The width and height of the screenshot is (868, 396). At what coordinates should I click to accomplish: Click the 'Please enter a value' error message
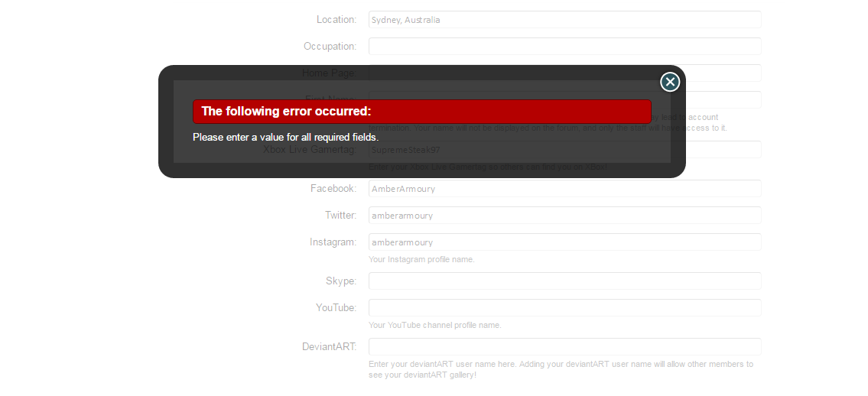(286, 137)
